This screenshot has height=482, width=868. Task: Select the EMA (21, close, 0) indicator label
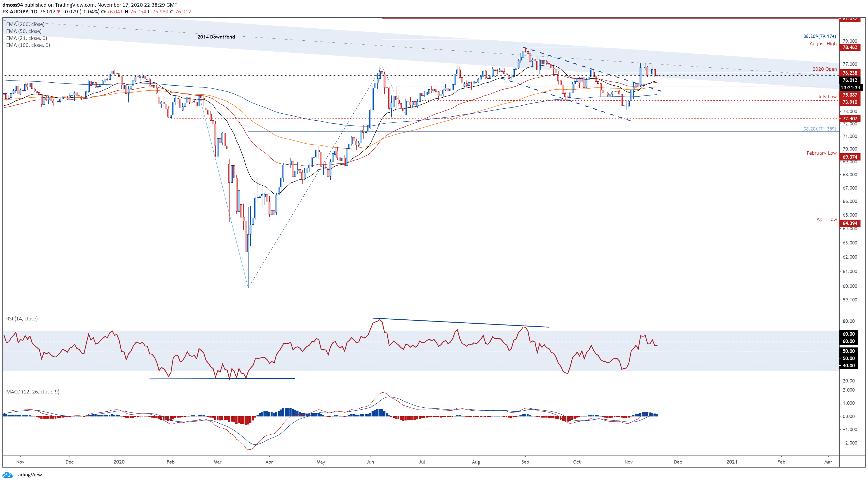[x=27, y=38]
